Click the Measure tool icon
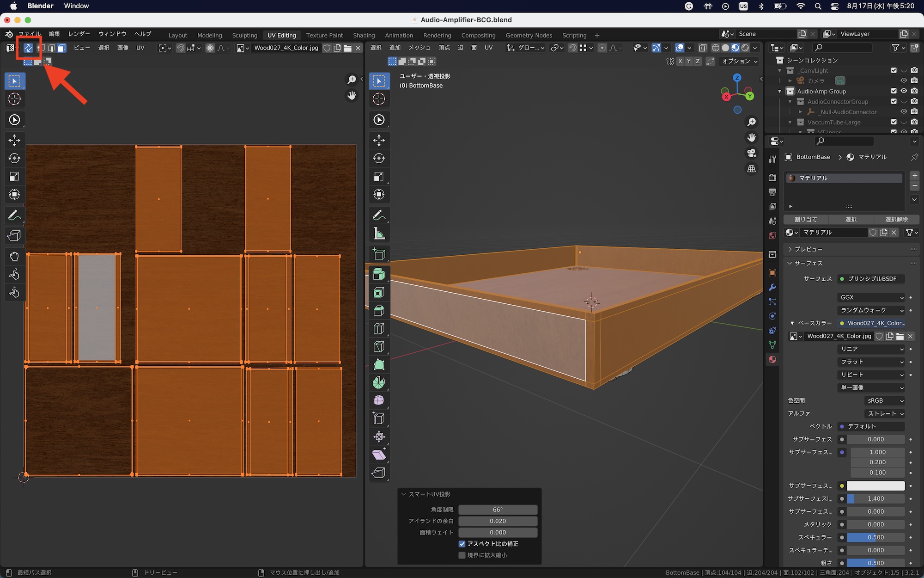 (379, 234)
